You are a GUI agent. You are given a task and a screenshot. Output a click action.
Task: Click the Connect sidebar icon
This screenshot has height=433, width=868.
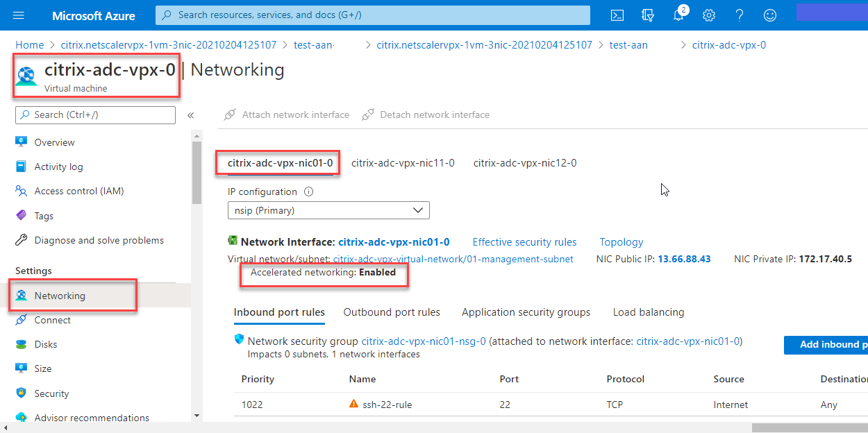click(x=22, y=320)
